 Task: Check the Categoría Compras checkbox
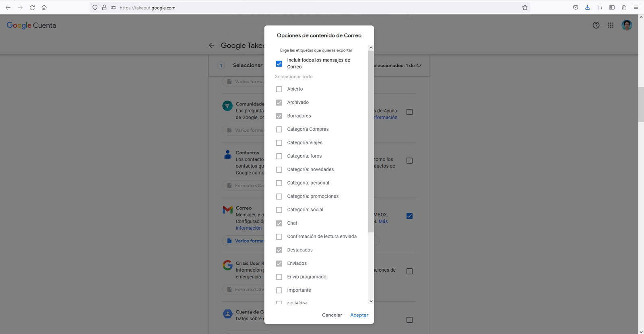click(279, 129)
